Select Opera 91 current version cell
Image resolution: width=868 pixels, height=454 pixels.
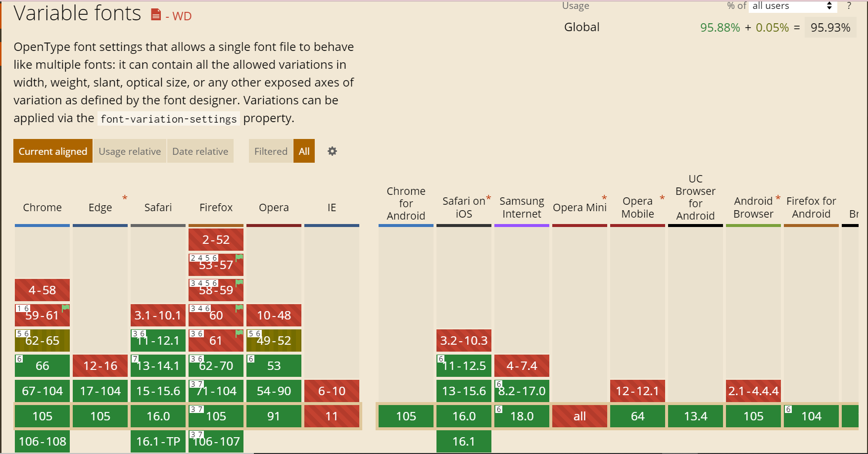coord(274,416)
